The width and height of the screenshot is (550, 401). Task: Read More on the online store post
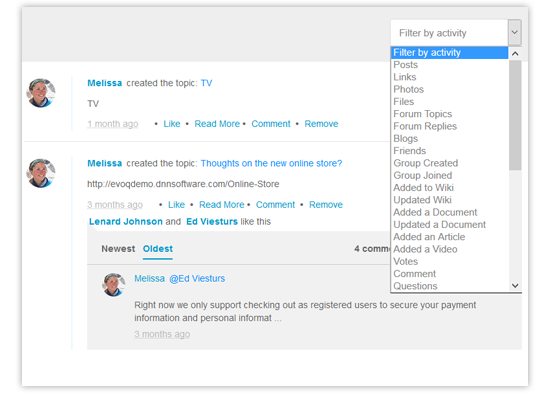pos(222,205)
